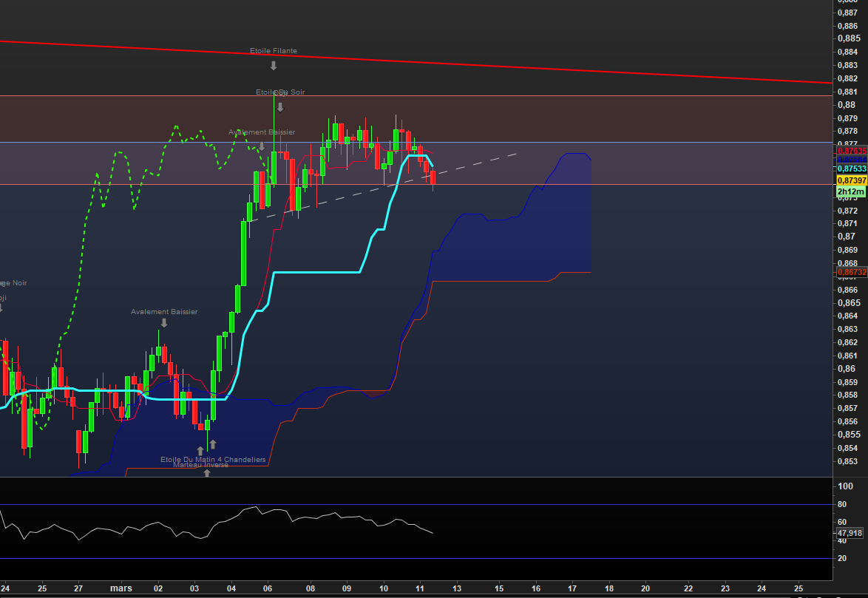The image size is (868, 598).
Task: Click the green 2h12m countdown tag
Action: tap(850, 192)
